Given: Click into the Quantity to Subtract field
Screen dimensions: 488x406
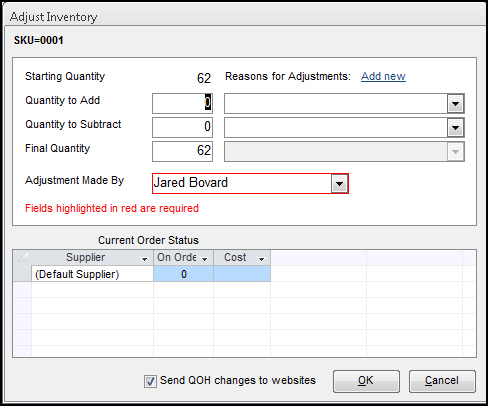Looking at the screenshot, I should click(x=182, y=127).
